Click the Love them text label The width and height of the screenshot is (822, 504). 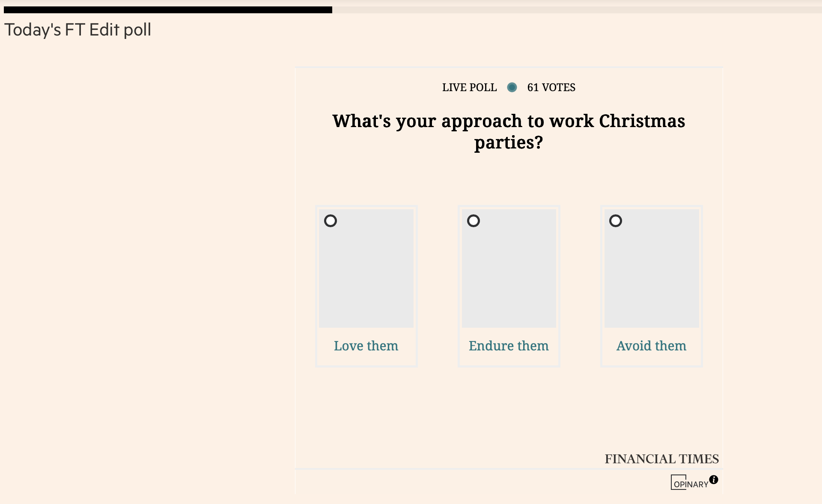coord(366,346)
